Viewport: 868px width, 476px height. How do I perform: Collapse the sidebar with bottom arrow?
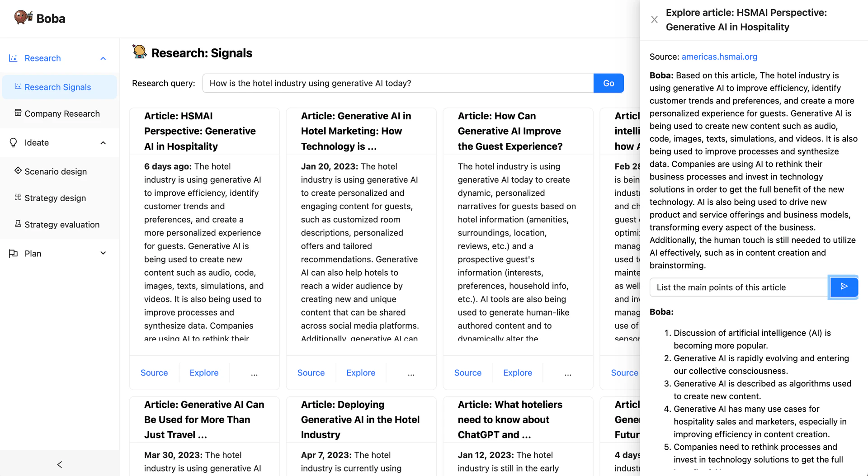(x=60, y=464)
